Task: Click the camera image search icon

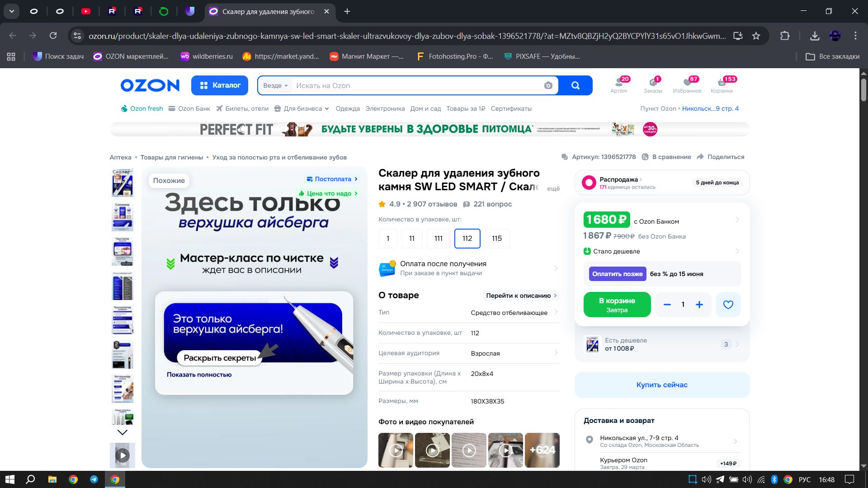Action: click(548, 85)
